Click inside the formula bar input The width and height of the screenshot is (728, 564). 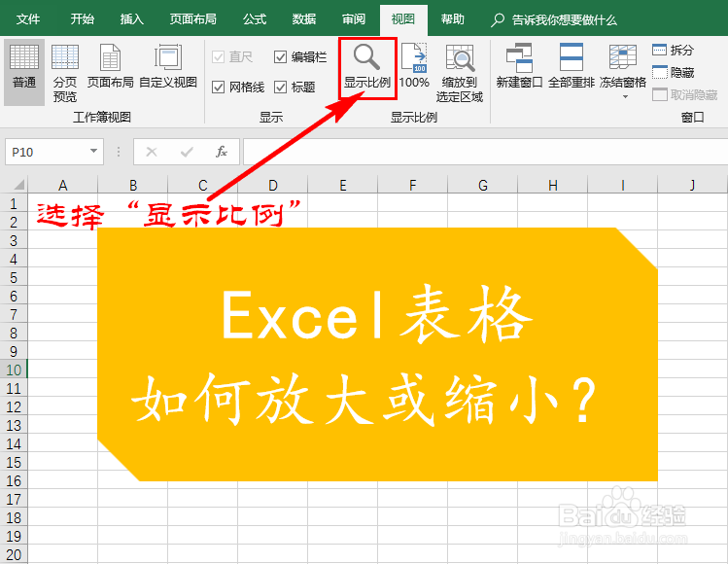485,152
